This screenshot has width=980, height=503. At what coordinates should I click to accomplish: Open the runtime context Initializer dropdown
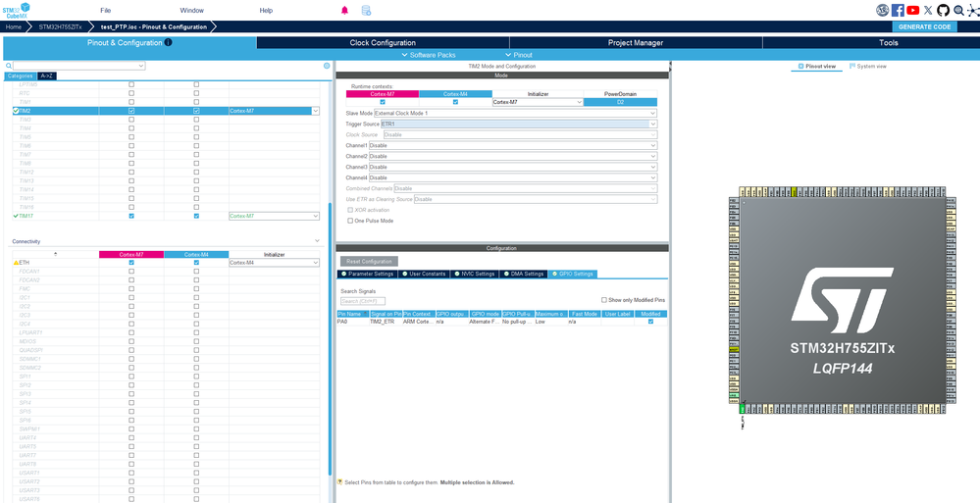[x=538, y=102]
